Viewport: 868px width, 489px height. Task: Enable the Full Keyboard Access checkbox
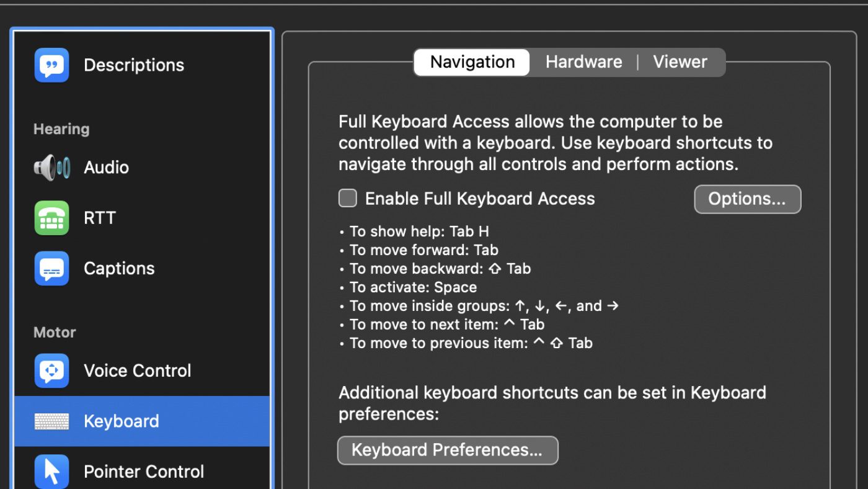point(348,199)
